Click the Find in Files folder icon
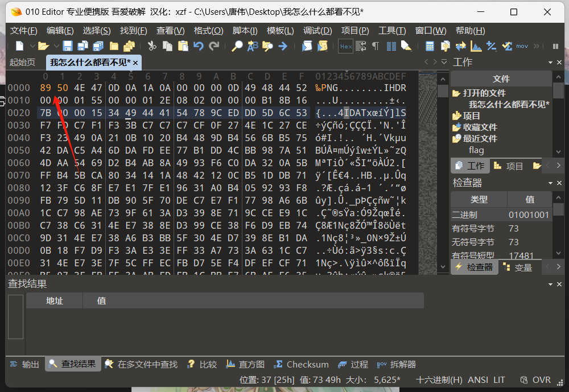This screenshot has width=569, height=392. [x=267, y=46]
